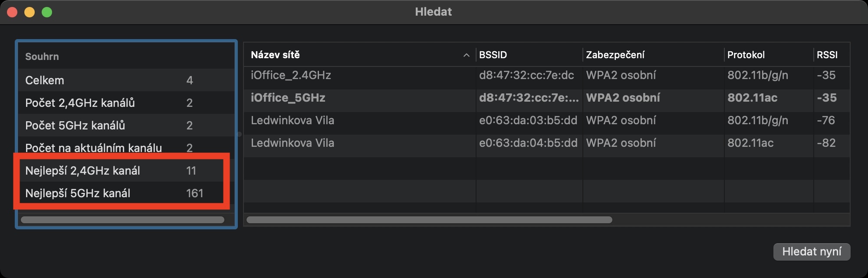This screenshot has width=868, height=278.
Task: Click the network table horizontal scrollbar
Action: pyautogui.click(x=429, y=220)
